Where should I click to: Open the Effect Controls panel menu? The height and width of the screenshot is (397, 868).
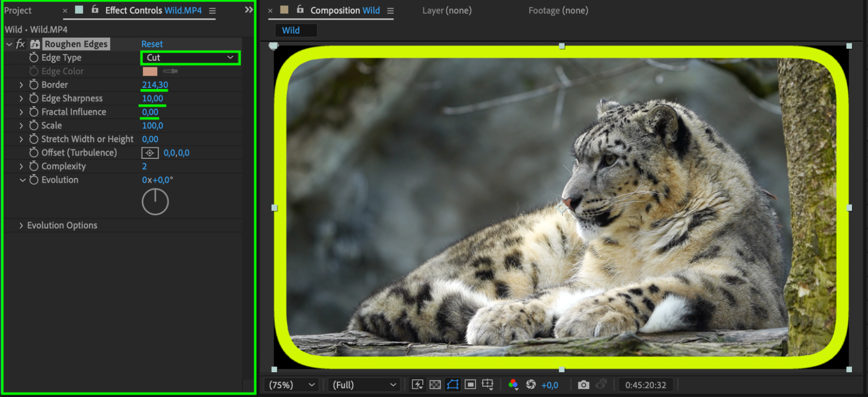coord(212,11)
